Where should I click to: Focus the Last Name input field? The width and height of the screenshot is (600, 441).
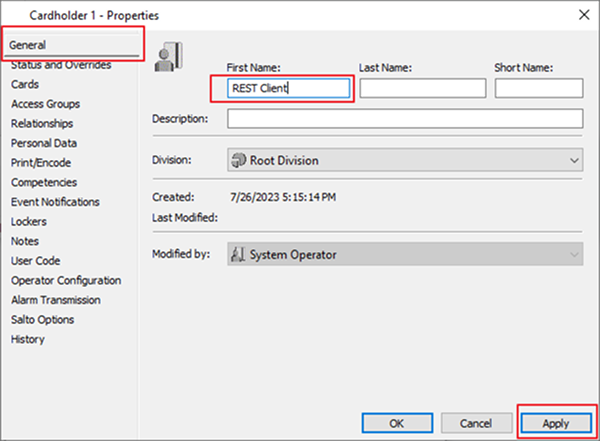tap(422, 88)
